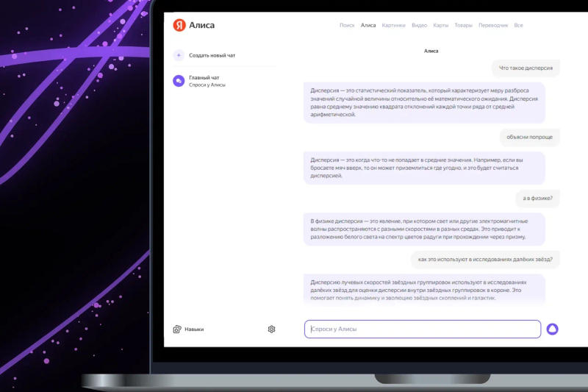Click the plus icon to create chat
The image size is (588, 392).
click(179, 55)
